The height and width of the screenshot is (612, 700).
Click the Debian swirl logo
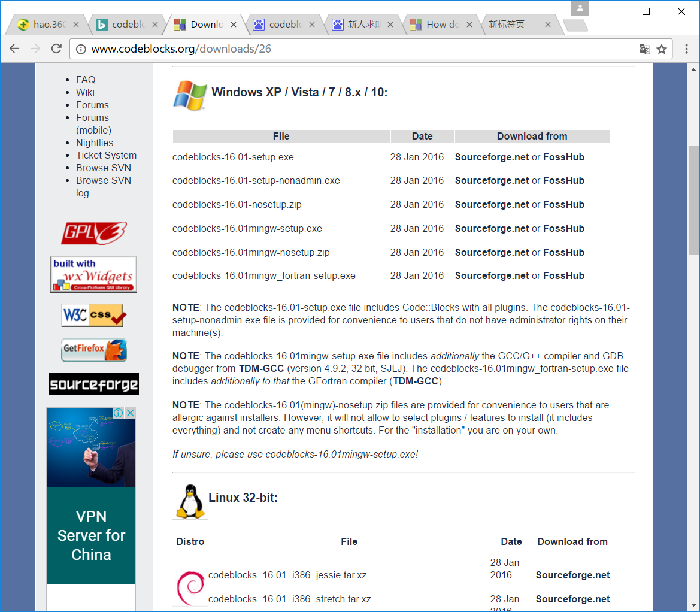coord(190,588)
